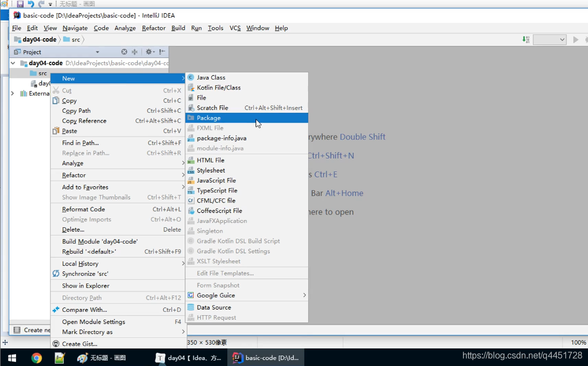Open the File menu
The width and height of the screenshot is (588, 366).
(x=17, y=28)
